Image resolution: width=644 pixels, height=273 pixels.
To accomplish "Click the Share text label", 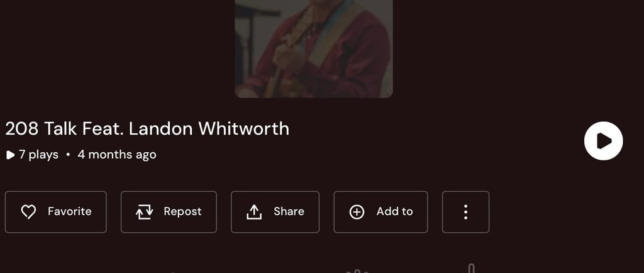I will pos(289,211).
